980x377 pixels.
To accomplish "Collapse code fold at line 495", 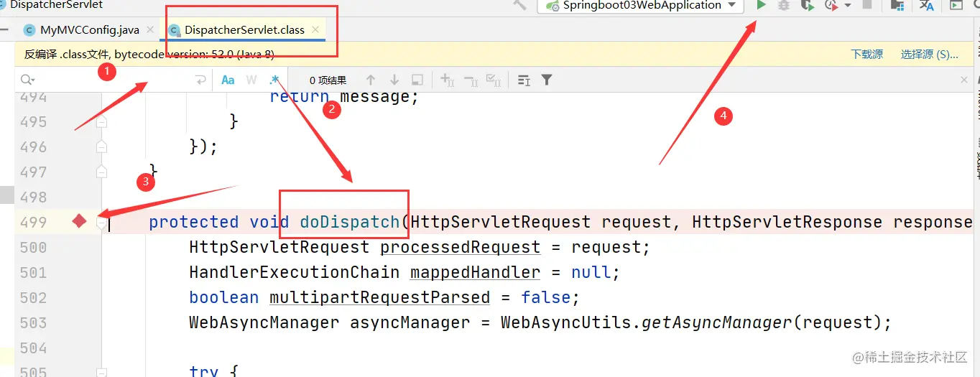I will [x=101, y=122].
